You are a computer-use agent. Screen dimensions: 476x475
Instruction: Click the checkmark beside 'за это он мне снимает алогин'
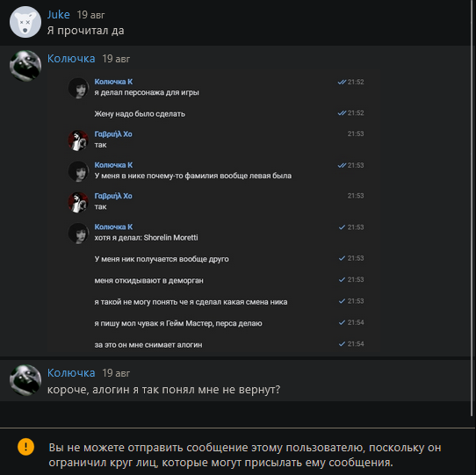(342, 344)
